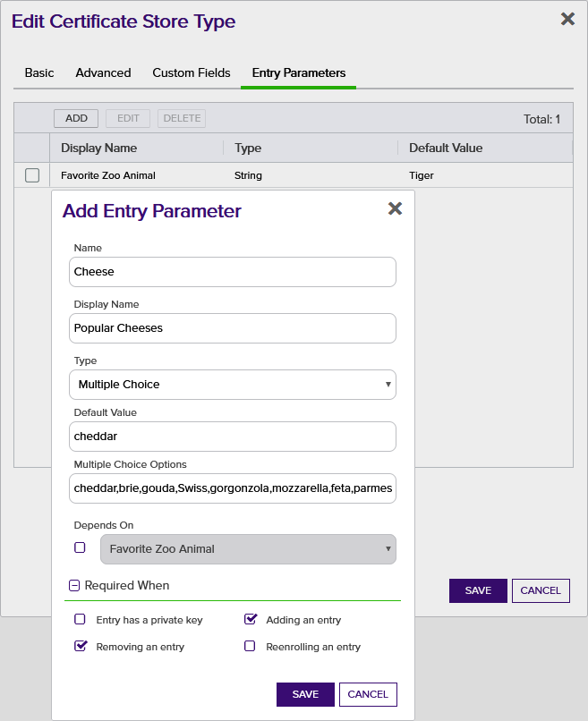Sort by the Display Name column header
This screenshot has height=721, width=588.
99,148
